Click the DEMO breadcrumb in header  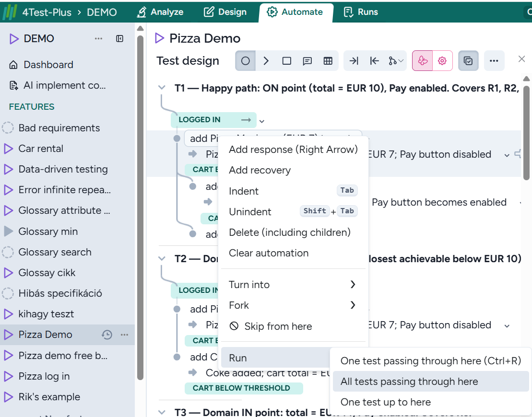tap(102, 12)
